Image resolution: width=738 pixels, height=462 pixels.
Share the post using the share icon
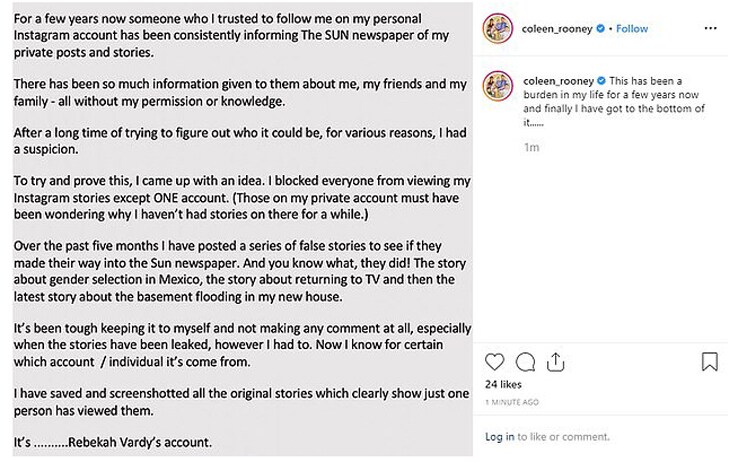coord(555,362)
